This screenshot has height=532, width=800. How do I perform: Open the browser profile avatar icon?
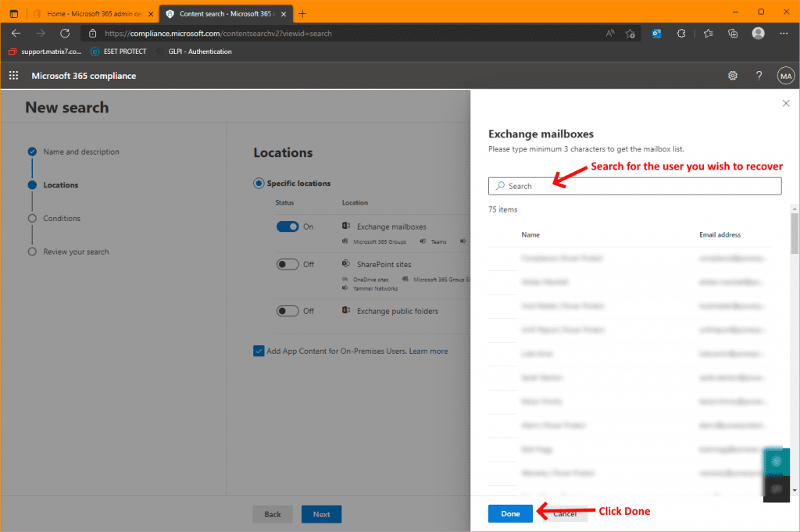click(758, 33)
